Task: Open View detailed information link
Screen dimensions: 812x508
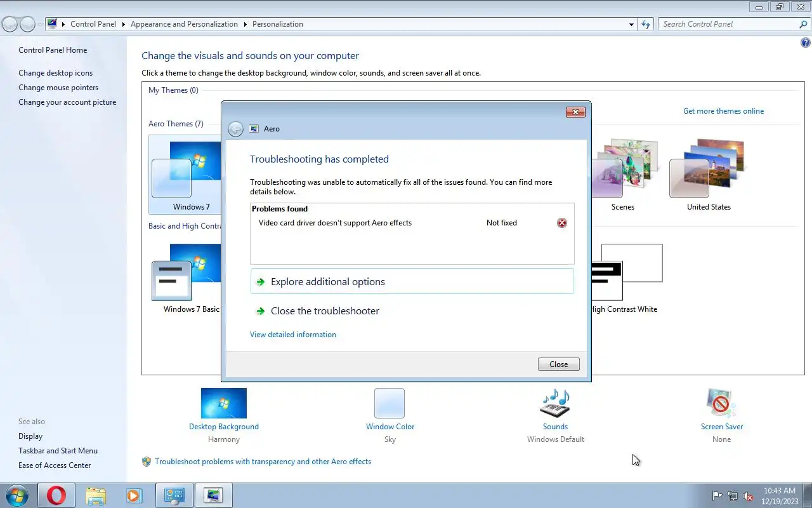Action: [293, 335]
